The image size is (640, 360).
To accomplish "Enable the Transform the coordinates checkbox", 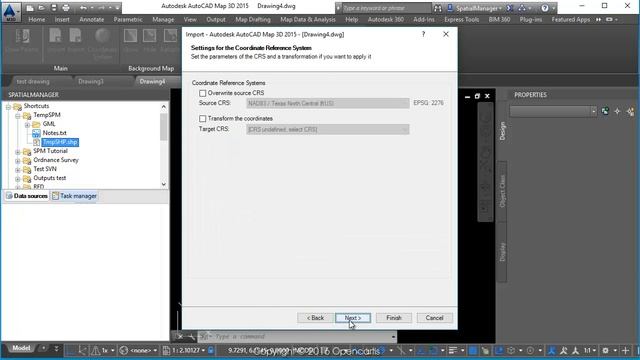I will tap(202, 119).
